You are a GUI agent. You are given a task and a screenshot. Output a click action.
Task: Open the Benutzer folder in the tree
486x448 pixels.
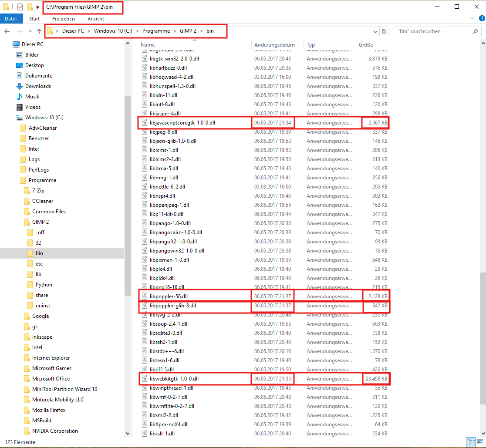[x=39, y=138]
